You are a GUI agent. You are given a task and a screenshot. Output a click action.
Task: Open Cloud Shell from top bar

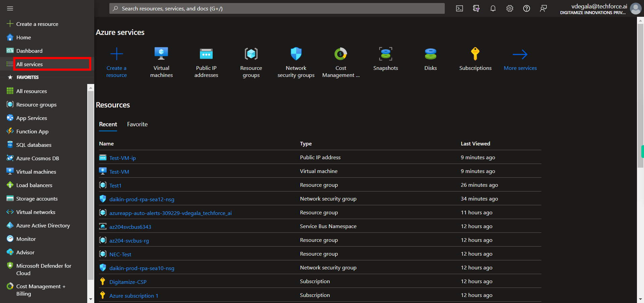pos(460,8)
